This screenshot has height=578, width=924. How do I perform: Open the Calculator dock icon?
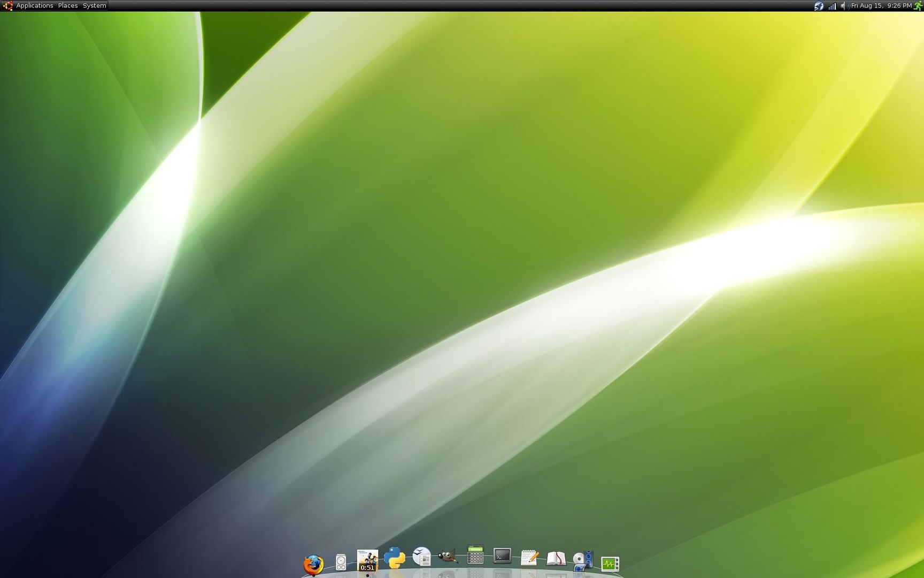(475, 555)
